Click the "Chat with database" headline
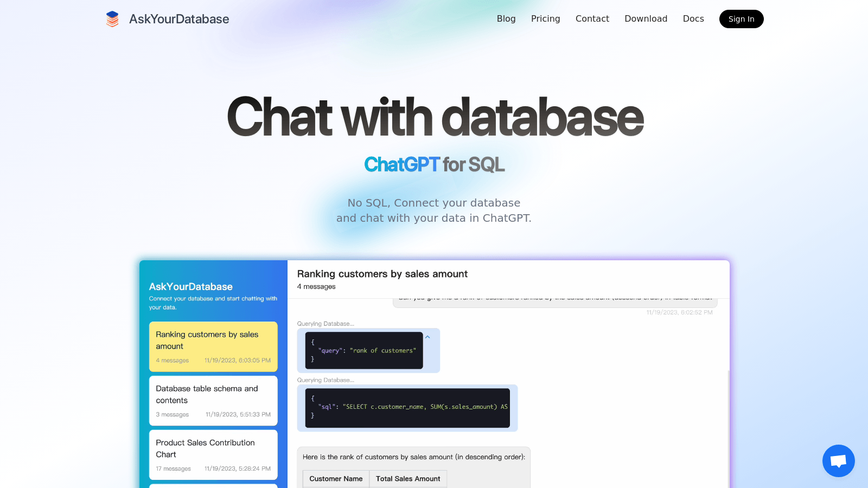 coord(435,117)
